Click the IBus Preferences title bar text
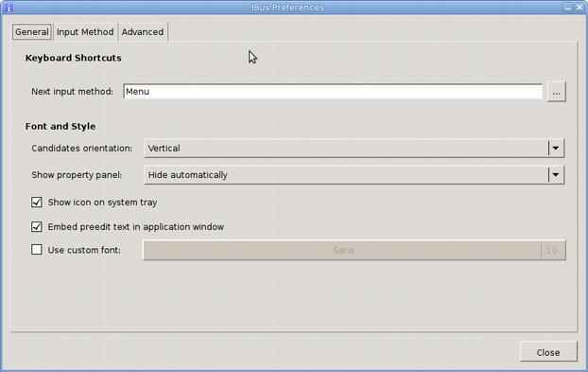This screenshot has height=372, width=588. click(288, 8)
